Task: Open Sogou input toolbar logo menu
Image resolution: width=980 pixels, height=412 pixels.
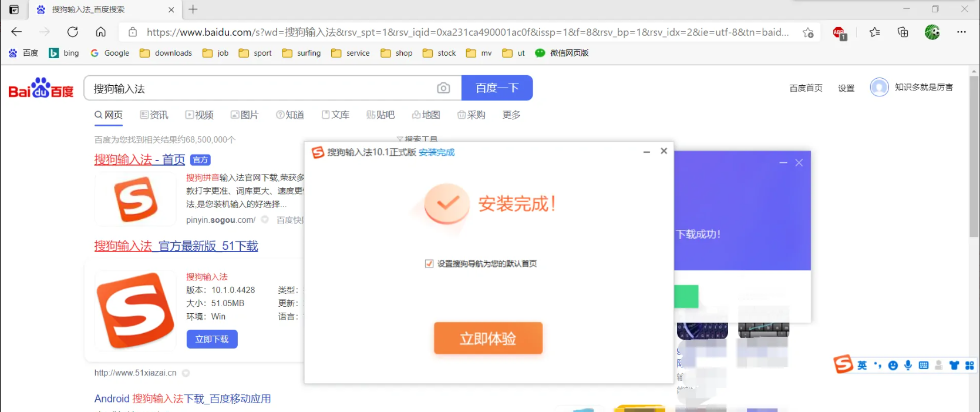Action: tap(843, 364)
